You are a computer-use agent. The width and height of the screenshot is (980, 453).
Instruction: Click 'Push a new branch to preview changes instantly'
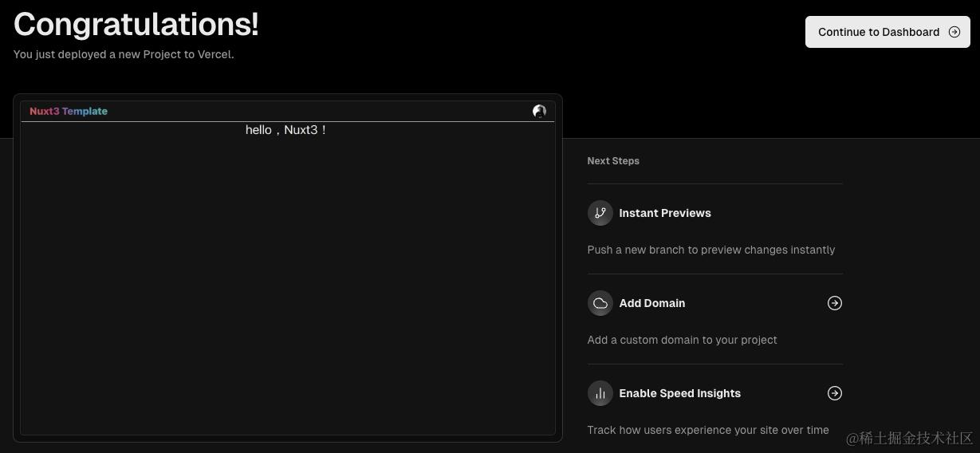pos(711,250)
